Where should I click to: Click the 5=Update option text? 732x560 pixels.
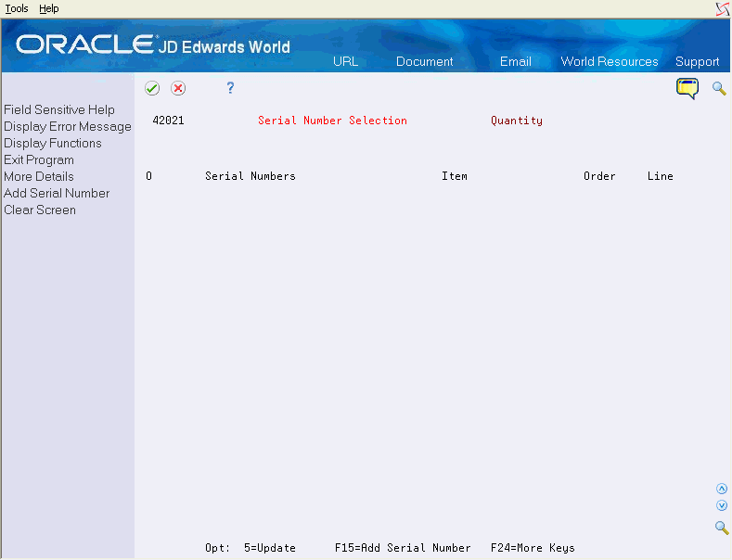[270, 548]
